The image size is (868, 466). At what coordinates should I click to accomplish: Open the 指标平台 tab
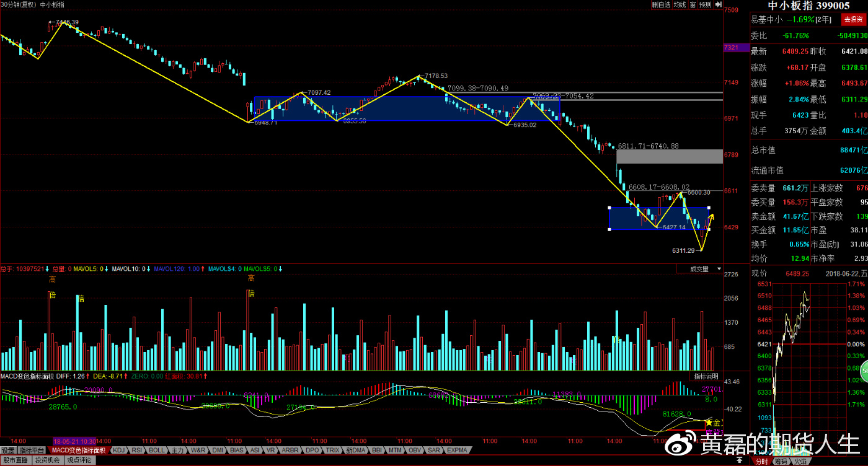pyautogui.click(x=31, y=450)
